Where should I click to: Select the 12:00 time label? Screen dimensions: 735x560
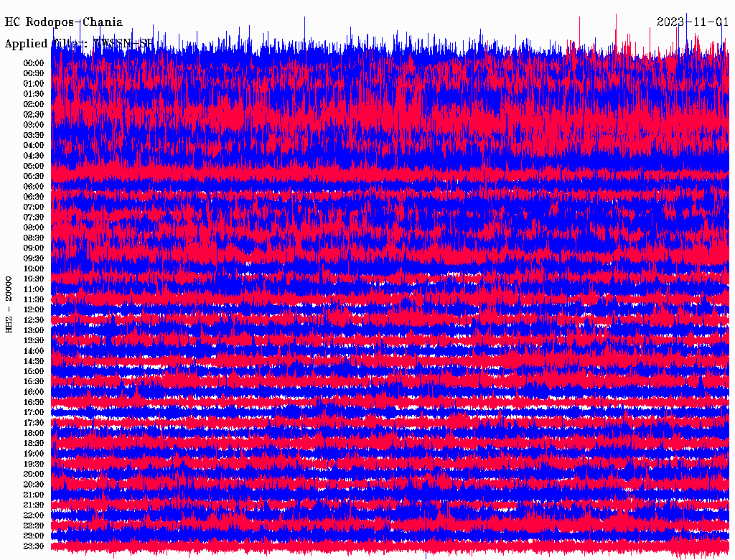[x=33, y=309]
